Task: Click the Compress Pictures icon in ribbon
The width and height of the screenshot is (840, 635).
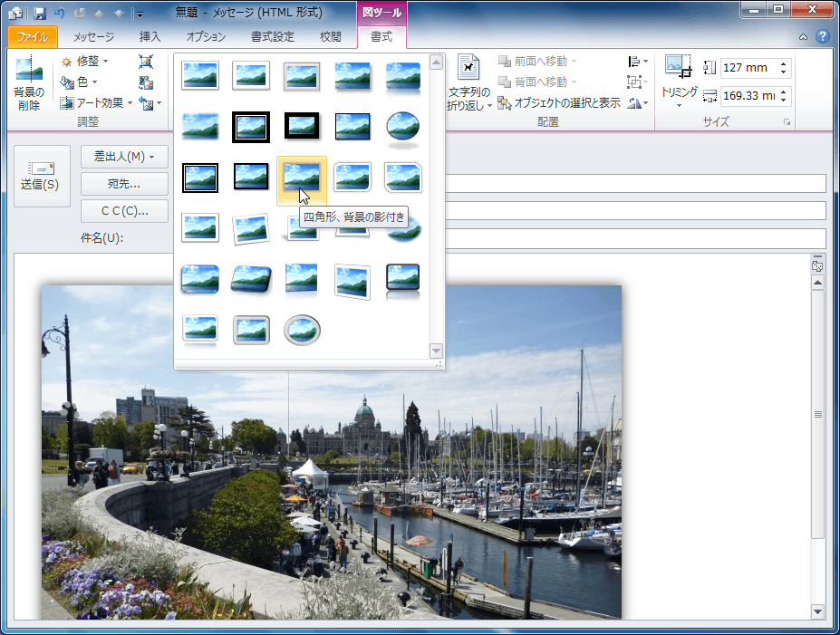Action: click(x=146, y=62)
